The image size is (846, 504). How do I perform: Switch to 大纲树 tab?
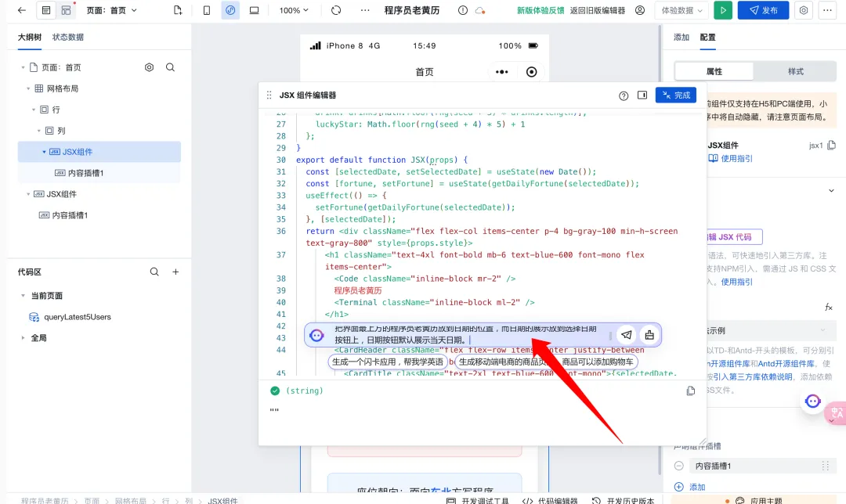pos(30,38)
